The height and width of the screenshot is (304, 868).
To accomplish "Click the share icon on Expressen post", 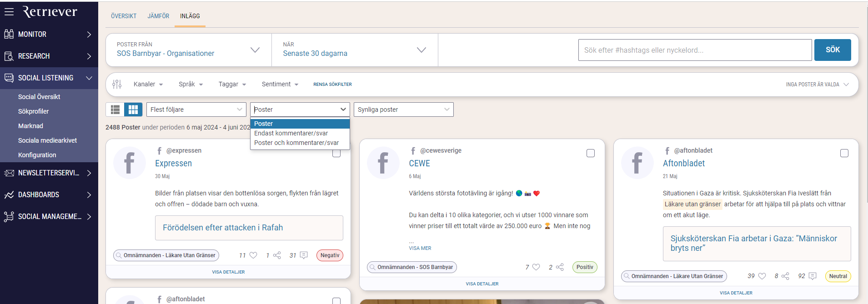I will [x=277, y=255].
